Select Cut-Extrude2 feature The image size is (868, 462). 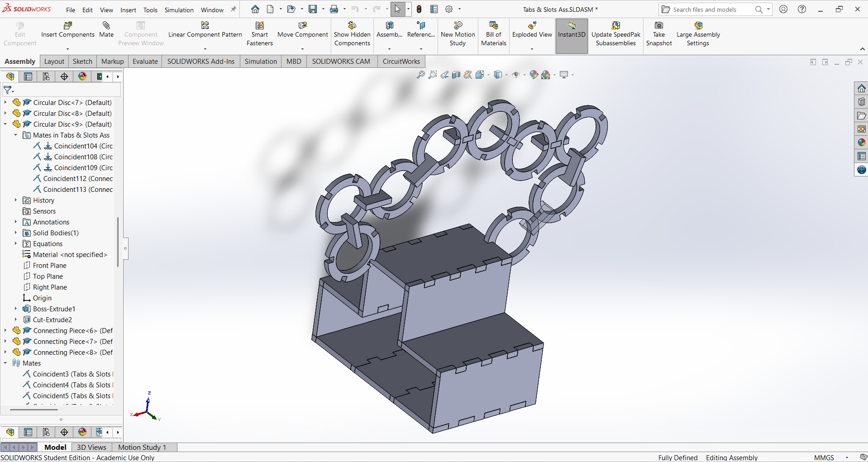pyautogui.click(x=48, y=319)
